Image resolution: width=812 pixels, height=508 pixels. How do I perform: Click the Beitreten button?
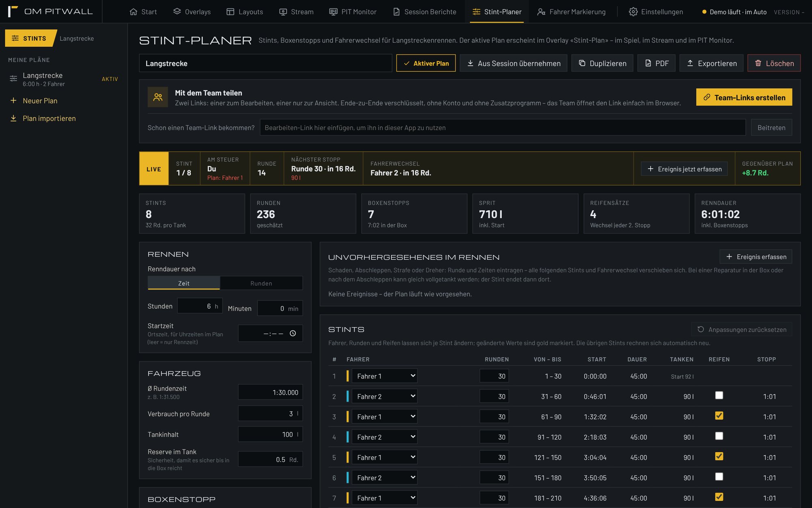tap(771, 127)
